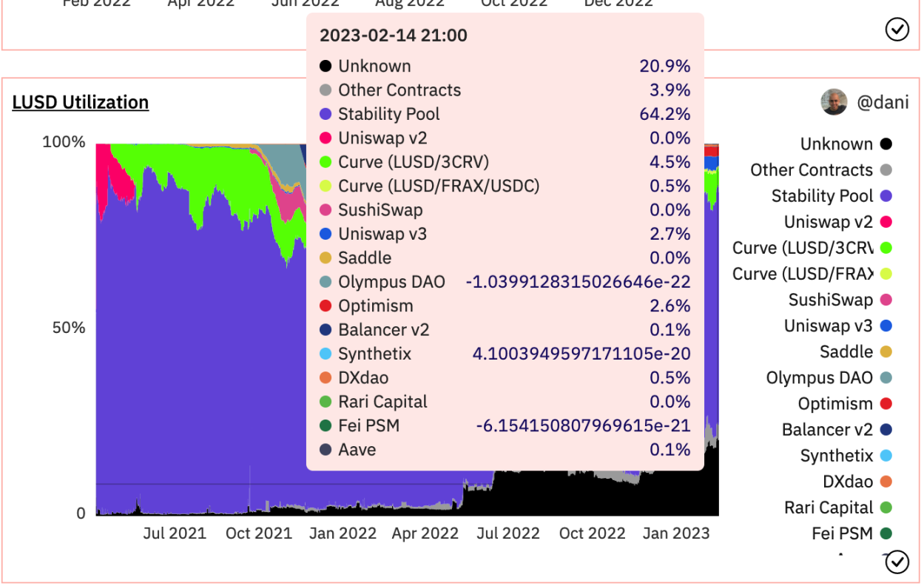Click the Optimism legend red dot
Image resolution: width=924 pixels, height=586 pixels.
pos(886,404)
